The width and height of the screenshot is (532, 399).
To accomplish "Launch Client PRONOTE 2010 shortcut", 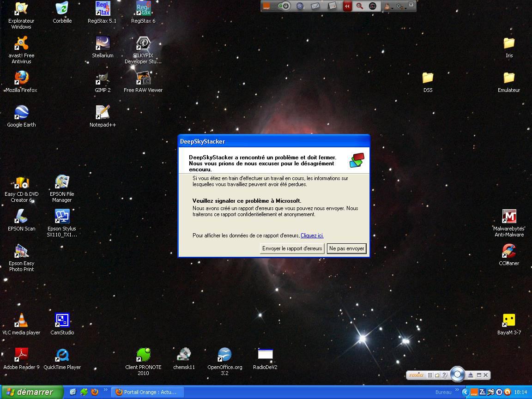I will [143, 362].
